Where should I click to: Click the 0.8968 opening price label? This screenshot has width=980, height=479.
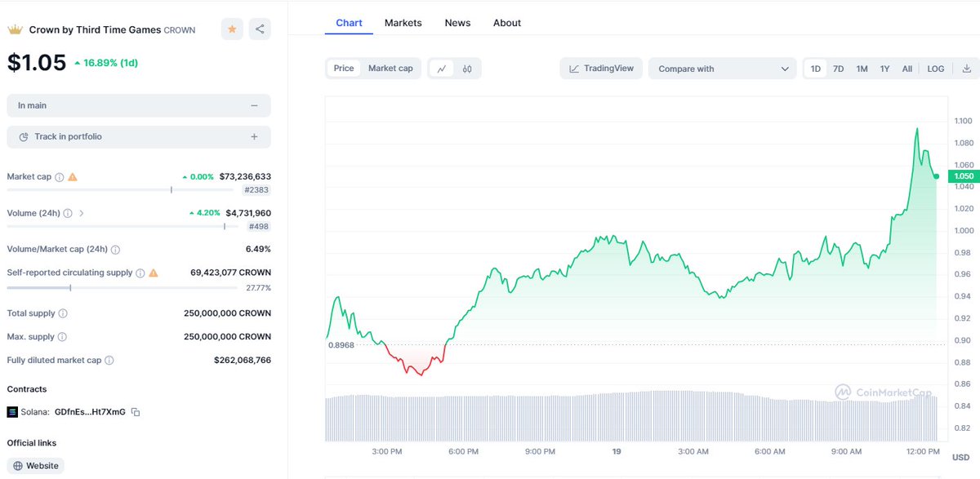pos(341,345)
